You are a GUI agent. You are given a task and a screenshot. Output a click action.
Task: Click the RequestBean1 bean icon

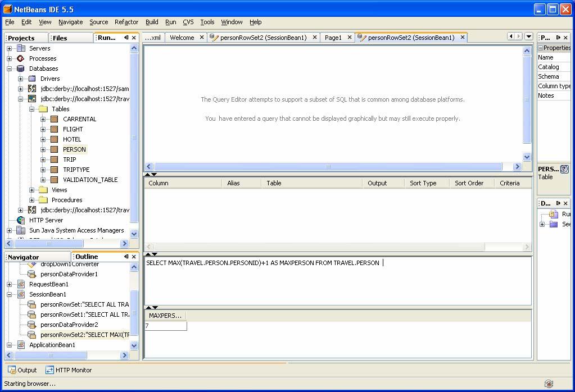click(x=21, y=284)
